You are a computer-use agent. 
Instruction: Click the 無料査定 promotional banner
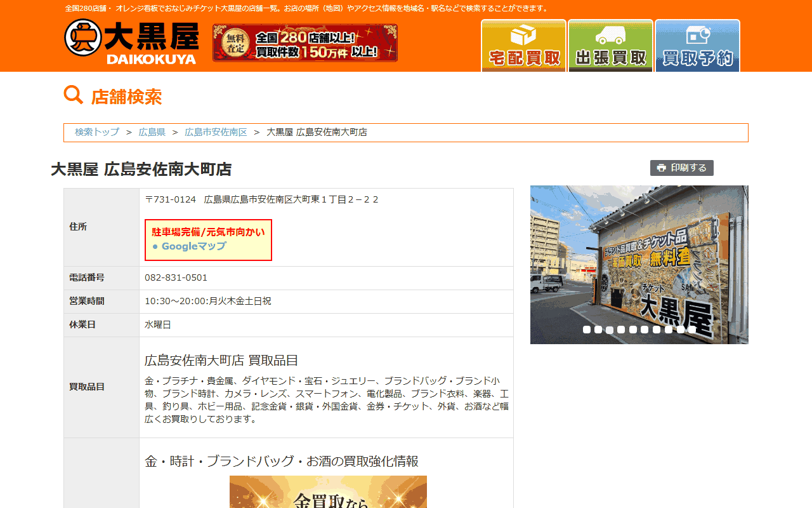[x=305, y=43]
